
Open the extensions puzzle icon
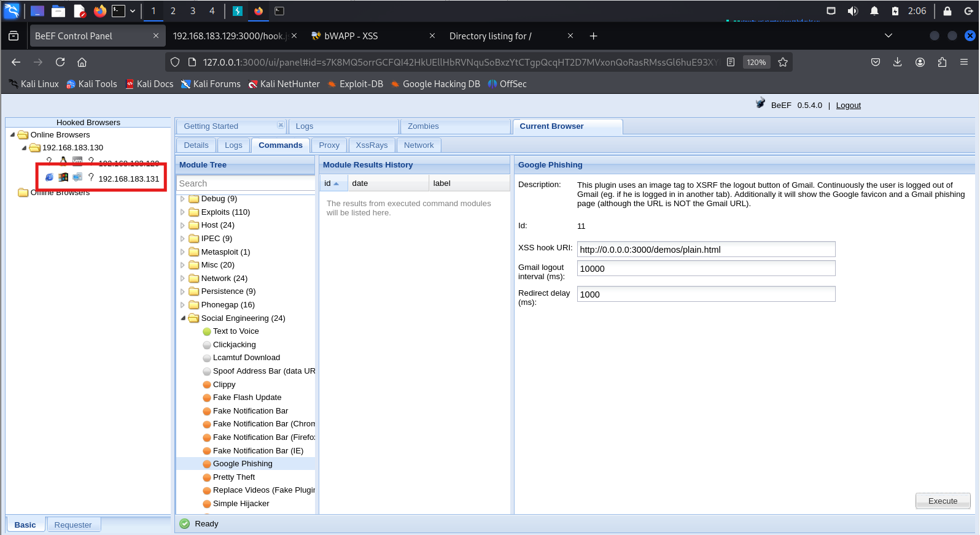point(942,62)
